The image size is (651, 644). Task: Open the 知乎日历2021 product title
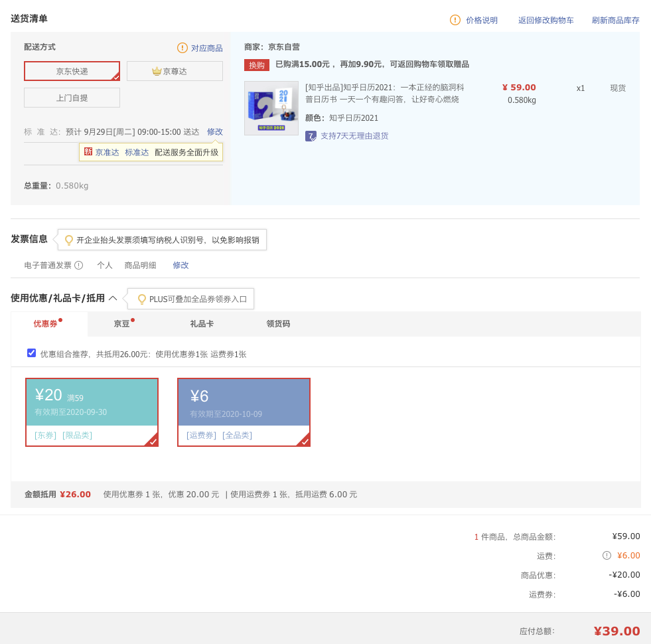pyautogui.click(x=384, y=93)
